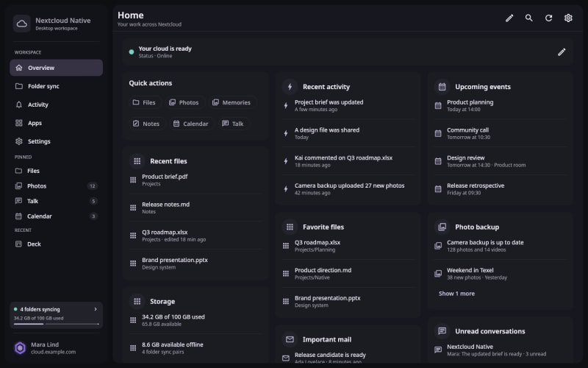Click the photo icon beside Weekend in Texel
The height and width of the screenshot is (368, 588).
438,273
